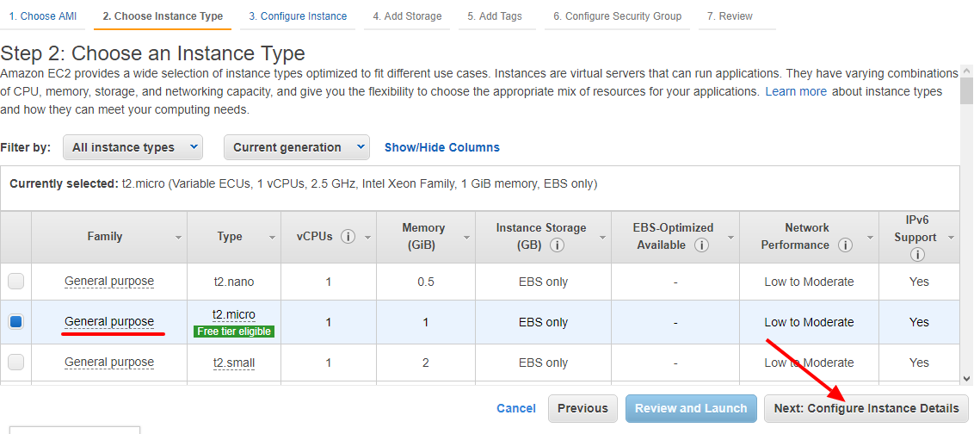Click General purpose in the t2.micro row
This screenshot has width=980, height=434.
tap(109, 322)
